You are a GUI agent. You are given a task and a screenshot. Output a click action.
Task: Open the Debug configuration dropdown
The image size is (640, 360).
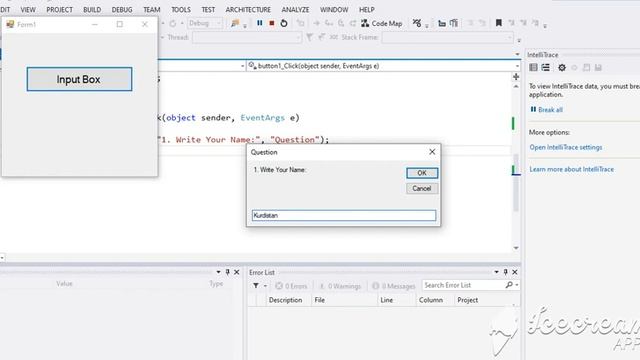pyautogui.click(x=205, y=23)
